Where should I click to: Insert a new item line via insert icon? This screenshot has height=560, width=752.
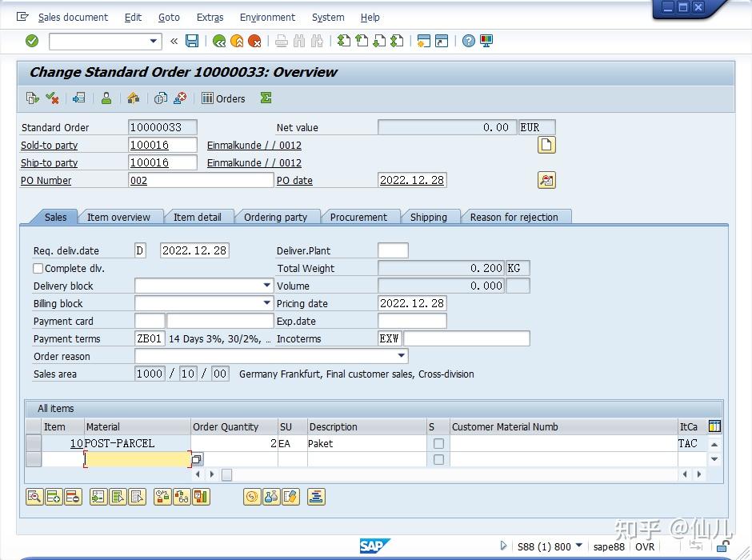tap(54, 497)
